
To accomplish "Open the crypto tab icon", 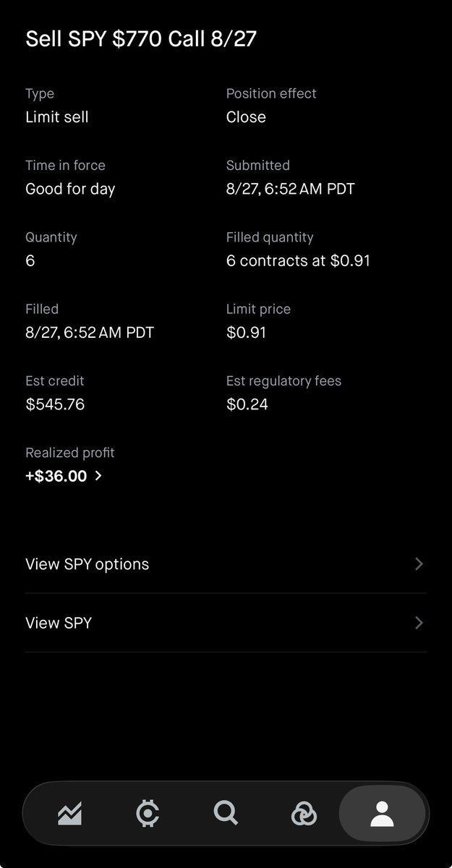I will pos(148,814).
